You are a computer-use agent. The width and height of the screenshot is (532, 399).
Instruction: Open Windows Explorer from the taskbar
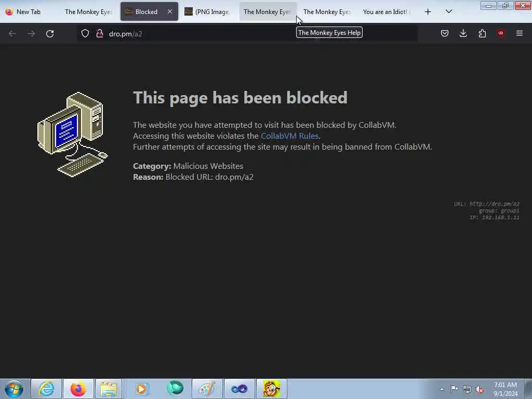click(x=109, y=389)
